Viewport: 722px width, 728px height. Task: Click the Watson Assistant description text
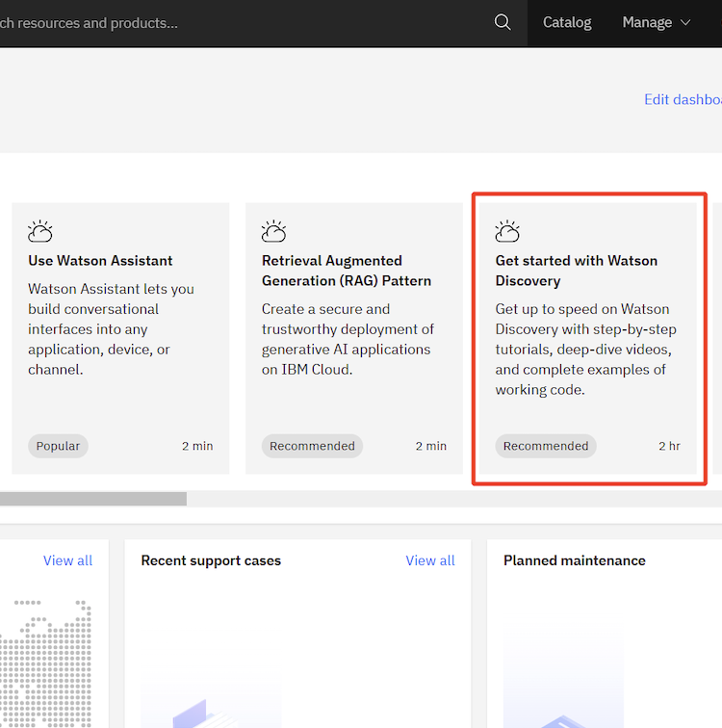[111, 329]
